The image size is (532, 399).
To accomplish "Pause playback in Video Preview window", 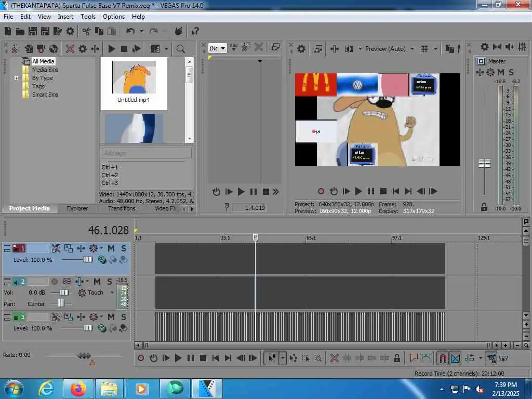I will tap(371, 191).
